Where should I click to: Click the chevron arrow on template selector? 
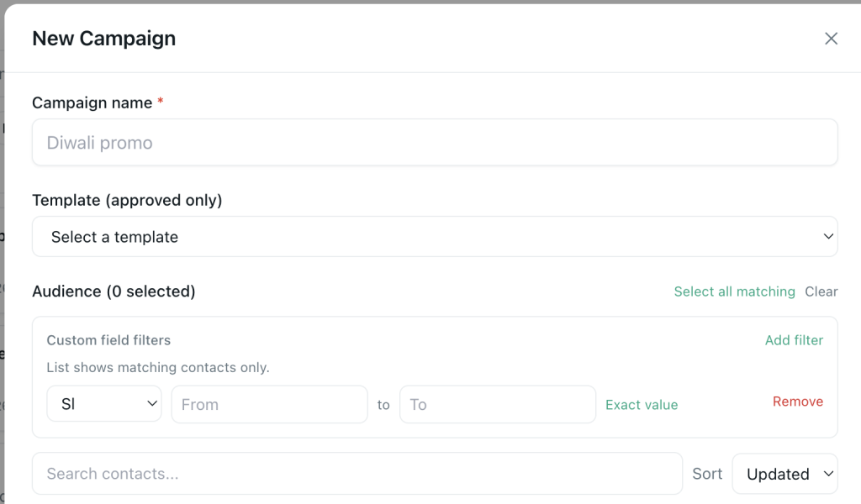pos(828,236)
